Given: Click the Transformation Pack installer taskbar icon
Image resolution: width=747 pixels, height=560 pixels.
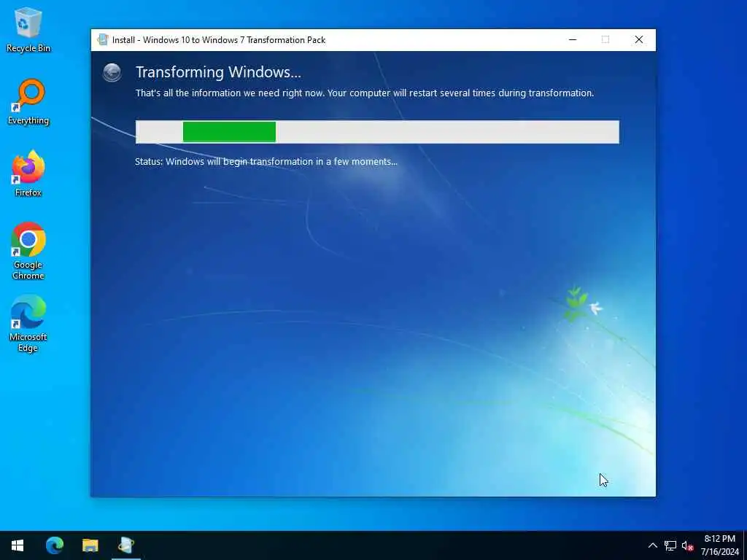Looking at the screenshot, I should point(126,545).
